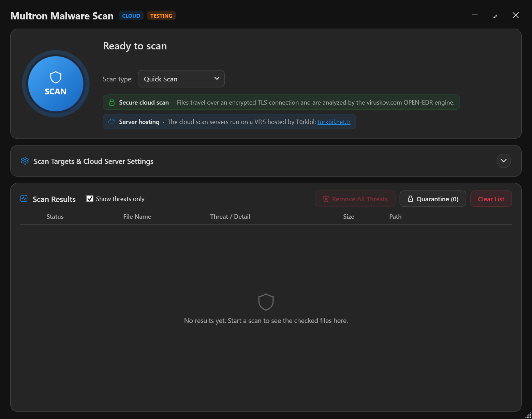Expand Scan Targets & Cloud Server Settings chevron
Image resolution: width=532 pixels, height=419 pixels.
tap(504, 161)
